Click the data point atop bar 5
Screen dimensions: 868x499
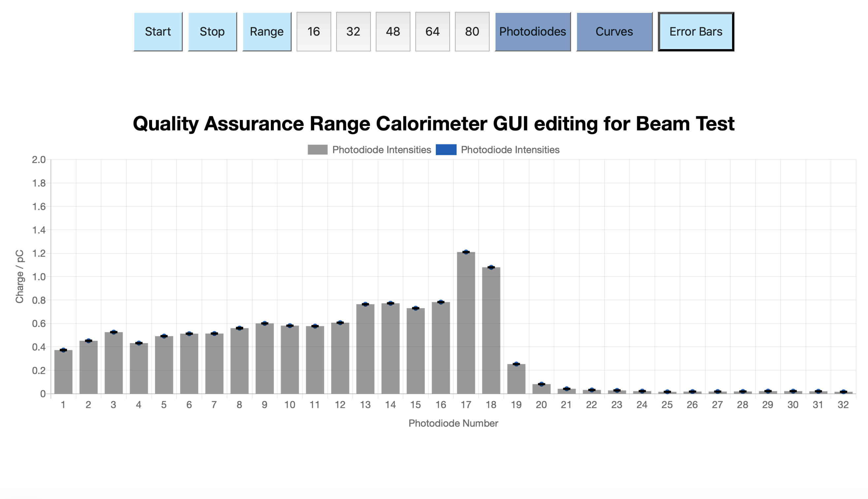coord(164,336)
